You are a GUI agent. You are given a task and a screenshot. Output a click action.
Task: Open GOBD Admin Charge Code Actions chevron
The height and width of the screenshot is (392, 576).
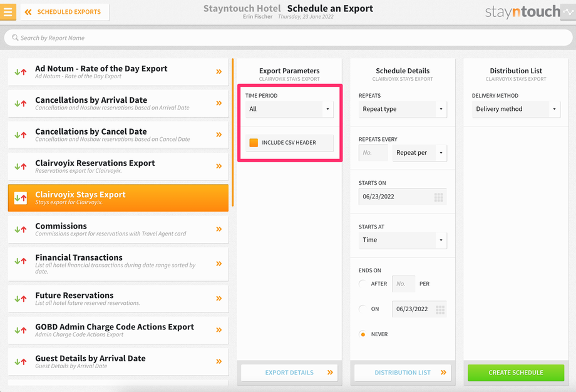point(219,330)
